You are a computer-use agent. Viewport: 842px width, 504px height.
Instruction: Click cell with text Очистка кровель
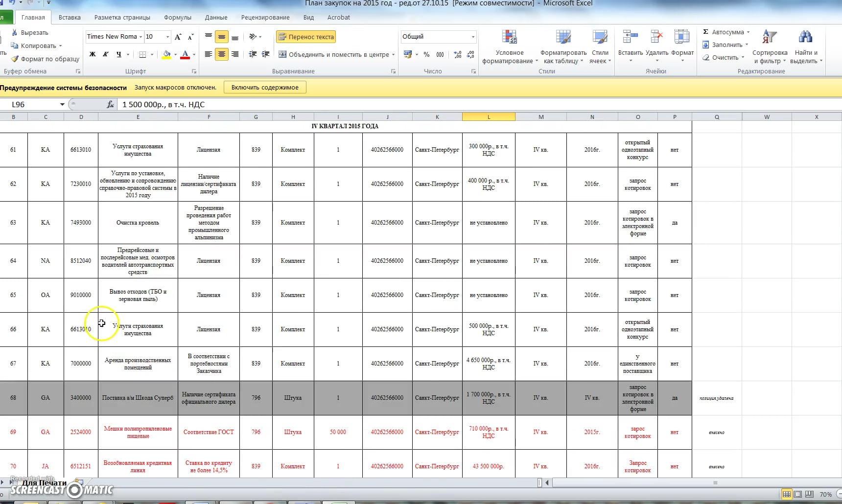tap(138, 223)
